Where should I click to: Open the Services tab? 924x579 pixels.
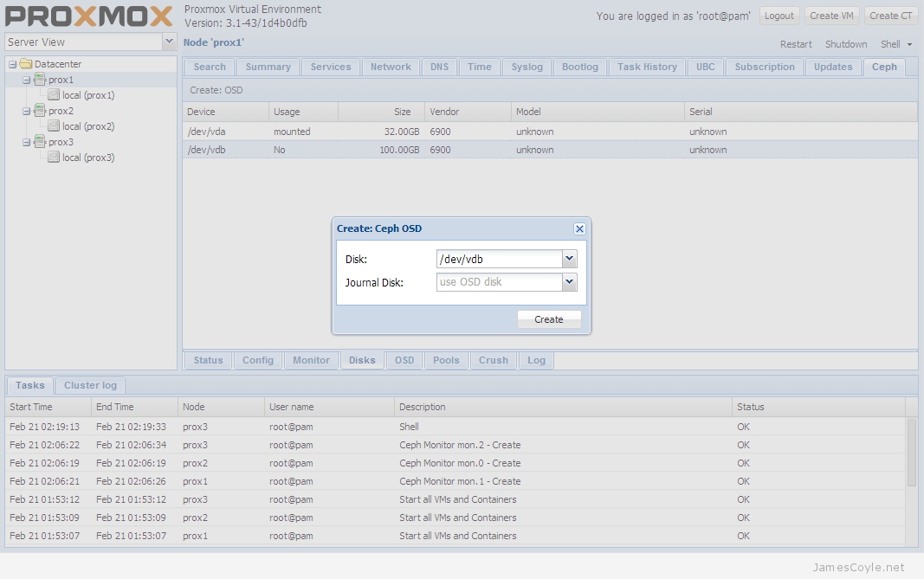click(331, 68)
